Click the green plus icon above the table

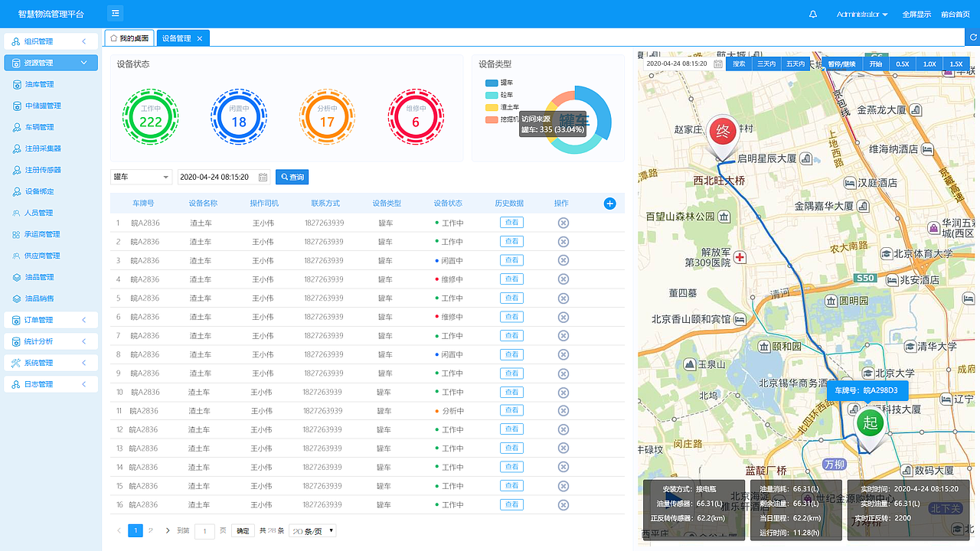(x=609, y=203)
